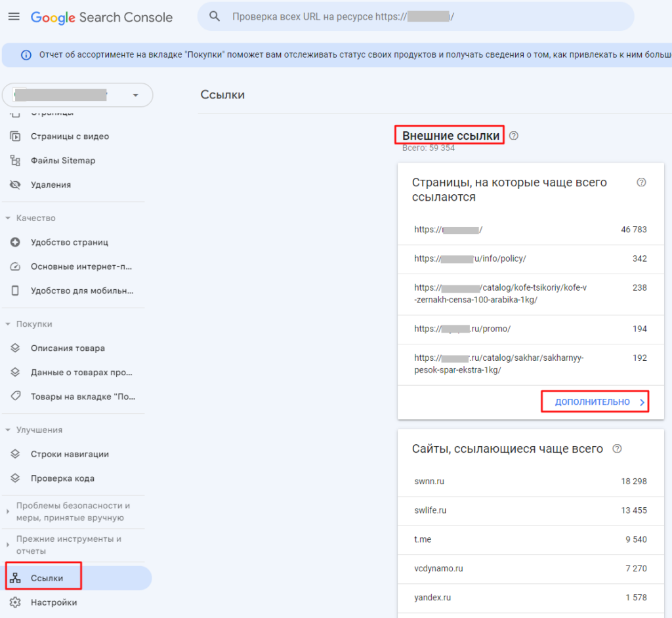Open the vcdynamo.ru site row

click(x=530, y=569)
